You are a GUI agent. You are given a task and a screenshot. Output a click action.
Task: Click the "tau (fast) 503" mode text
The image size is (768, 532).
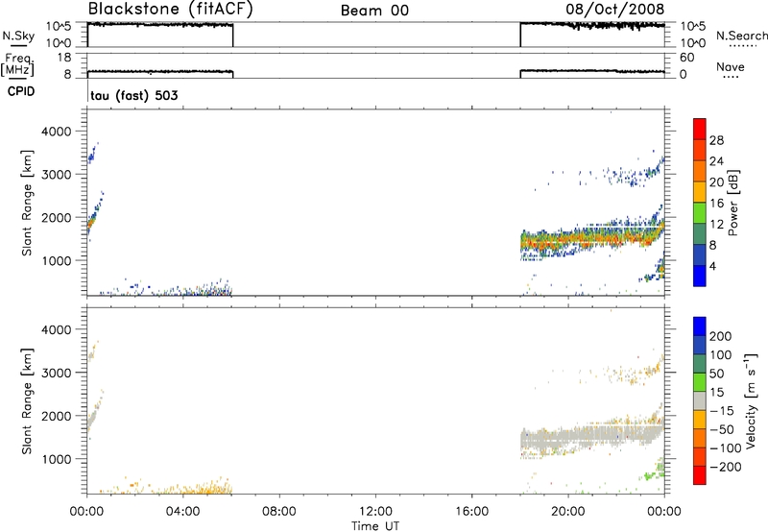coord(134,95)
